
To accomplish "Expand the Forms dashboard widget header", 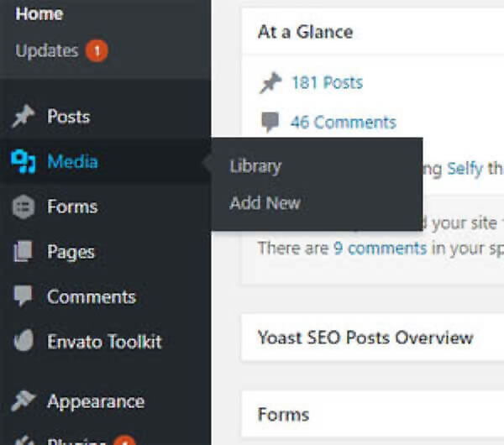I will tap(284, 414).
